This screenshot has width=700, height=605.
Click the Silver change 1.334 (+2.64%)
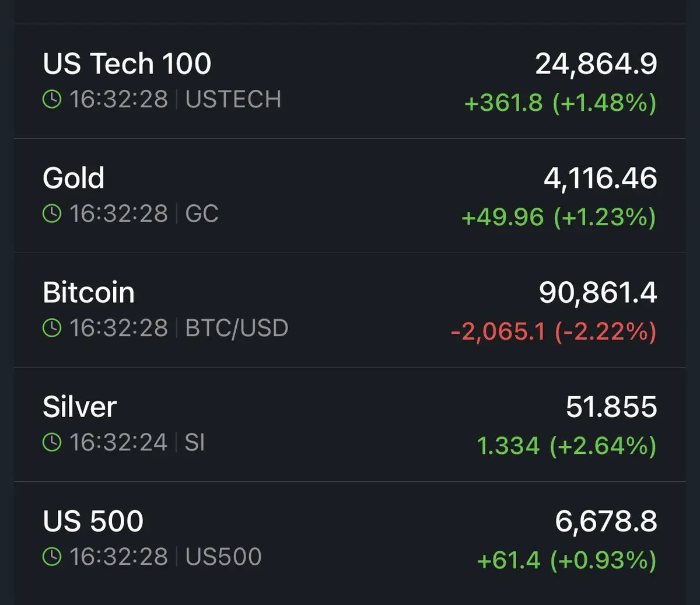[x=566, y=446]
